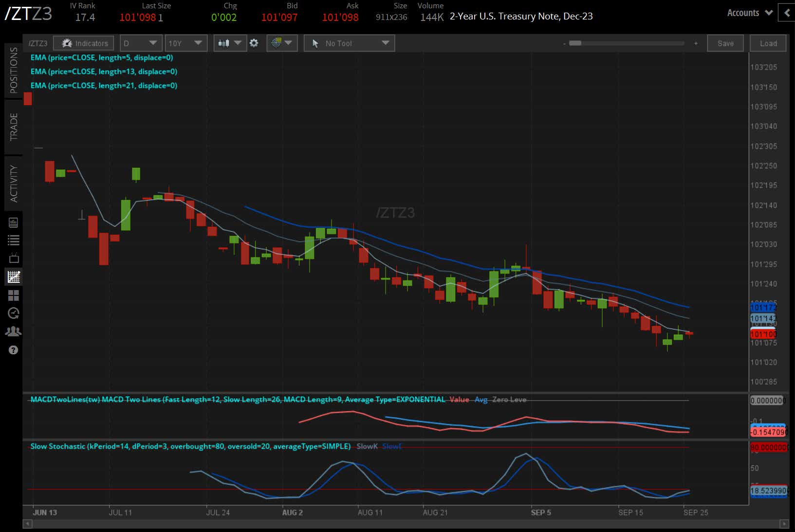
Task: Click the 0.000000 zero level tag
Action: pyautogui.click(x=768, y=401)
